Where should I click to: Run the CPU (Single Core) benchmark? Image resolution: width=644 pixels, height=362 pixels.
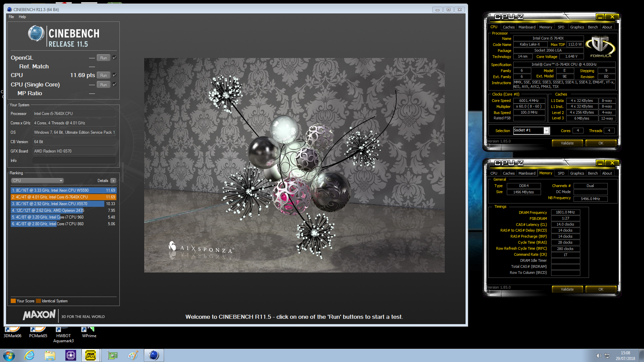103,84
